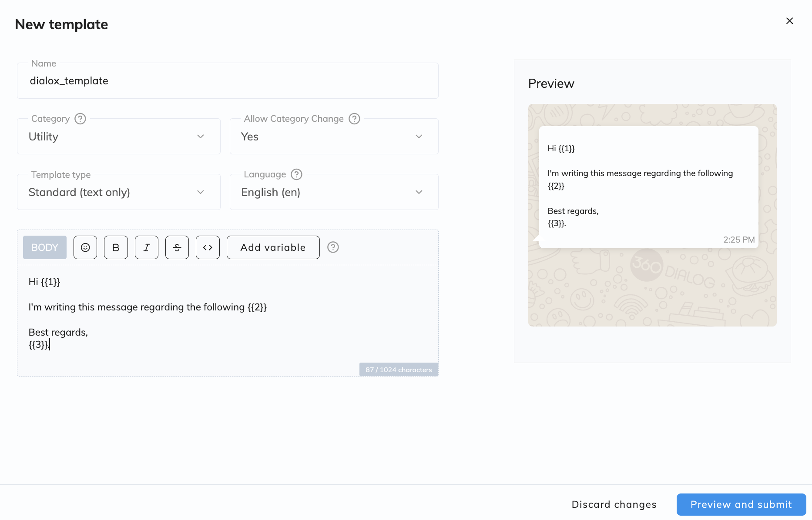Screen dimensions: 812x520
Task: Discard changes to the template
Action: click(x=614, y=504)
